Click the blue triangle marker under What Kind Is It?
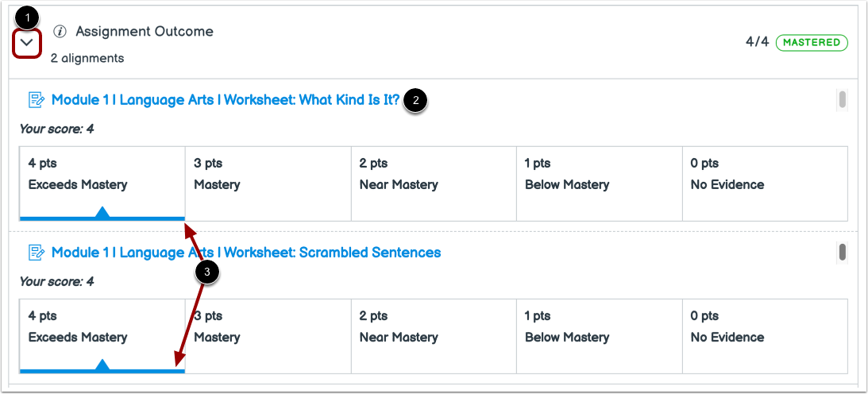868x394 pixels. point(102,212)
